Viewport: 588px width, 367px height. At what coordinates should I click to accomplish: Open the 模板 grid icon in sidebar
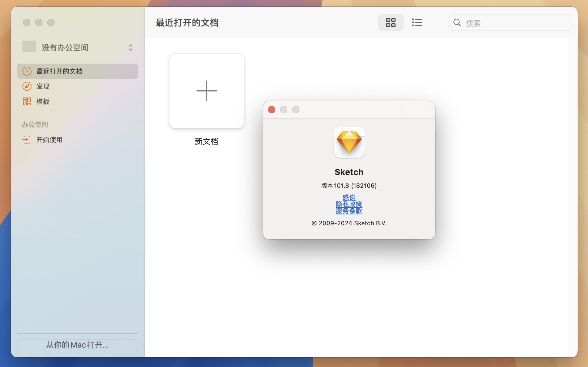pyautogui.click(x=27, y=101)
